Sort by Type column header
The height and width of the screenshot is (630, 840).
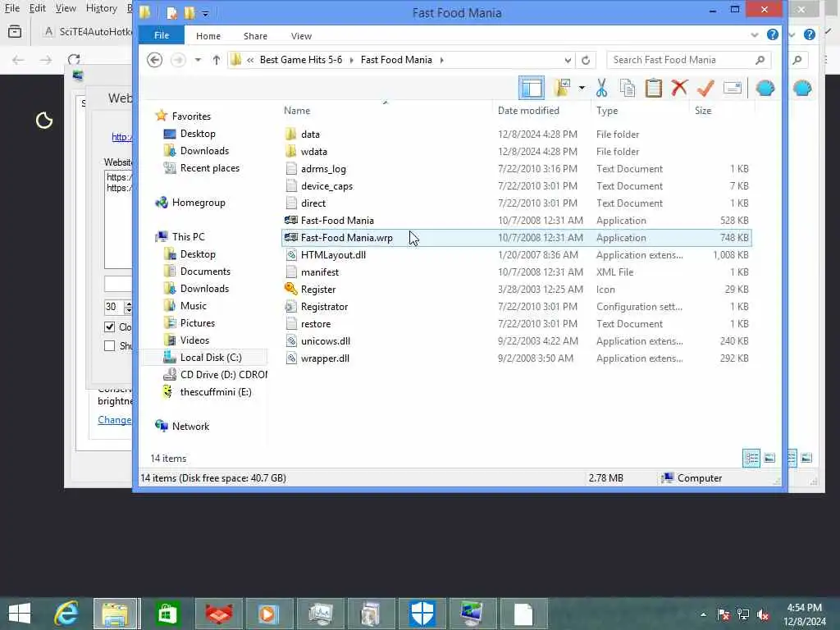pyautogui.click(x=607, y=111)
